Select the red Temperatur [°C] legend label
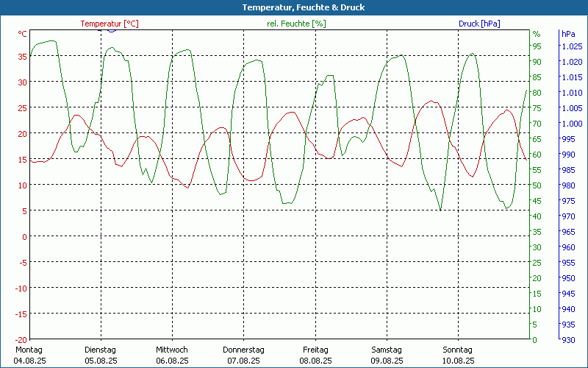Viewport: 588px width, 368px height. pyautogui.click(x=110, y=24)
